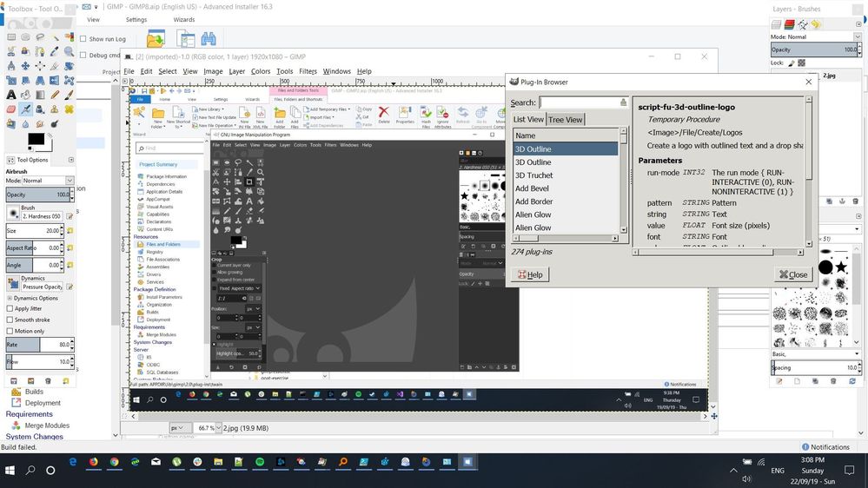Select the Blur/Sharpen droplet tool
This screenshot has height=488, width=868.
coord(25,124)
